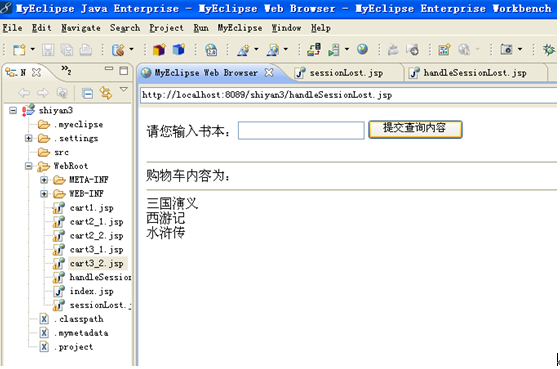Click the dark red cube package icon
The width and height of the screenshot is (560, 369).
[159, 50]
